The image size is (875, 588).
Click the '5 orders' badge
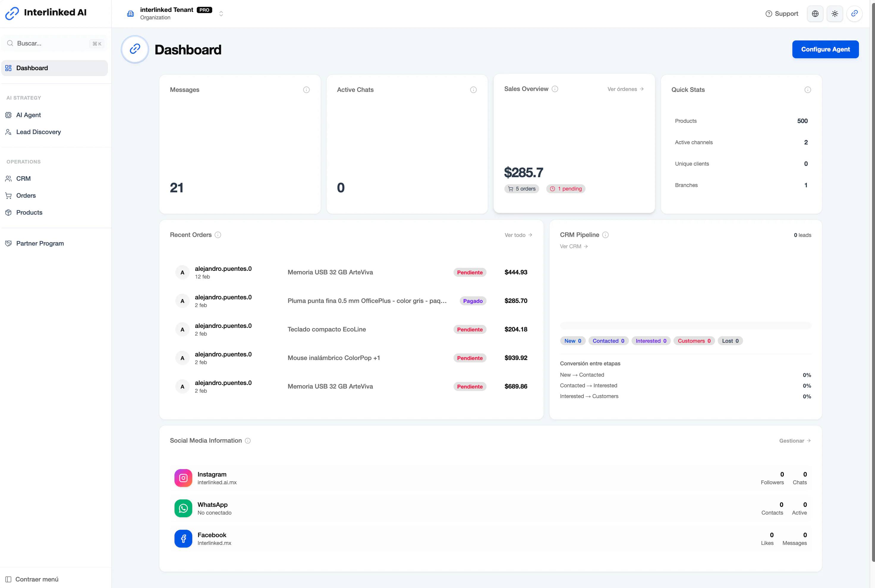522,189
